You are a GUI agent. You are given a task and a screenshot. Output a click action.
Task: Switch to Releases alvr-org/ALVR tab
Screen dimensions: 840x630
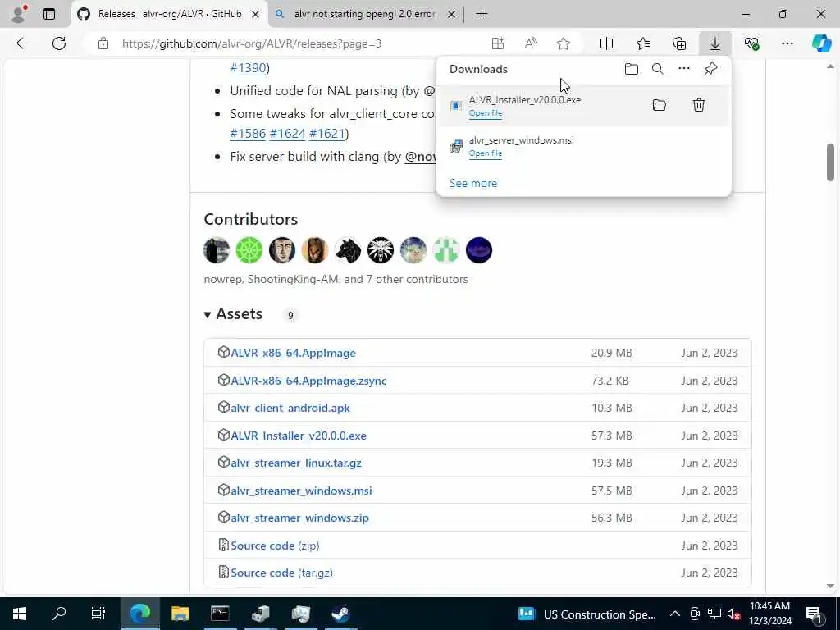tap(169, 14)
